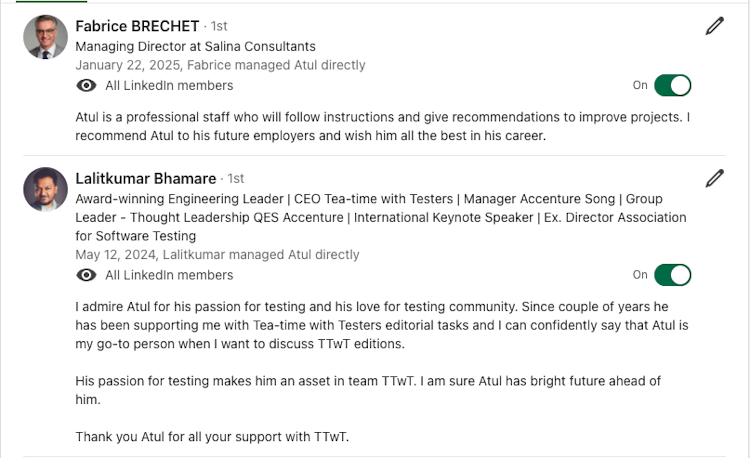Click 'Thank you Atul for all your support' text
This screenshot has height=458, width=750.
point(212,437)
